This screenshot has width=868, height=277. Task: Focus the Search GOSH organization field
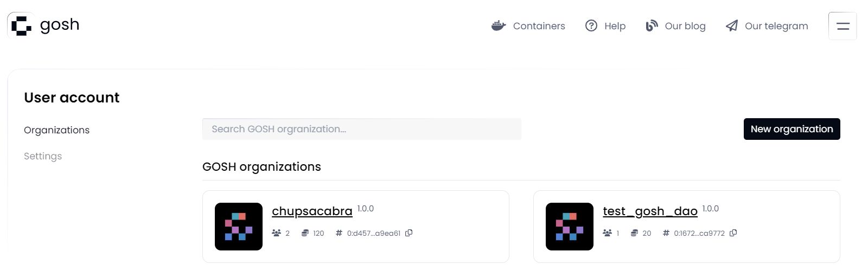point(361,129)
